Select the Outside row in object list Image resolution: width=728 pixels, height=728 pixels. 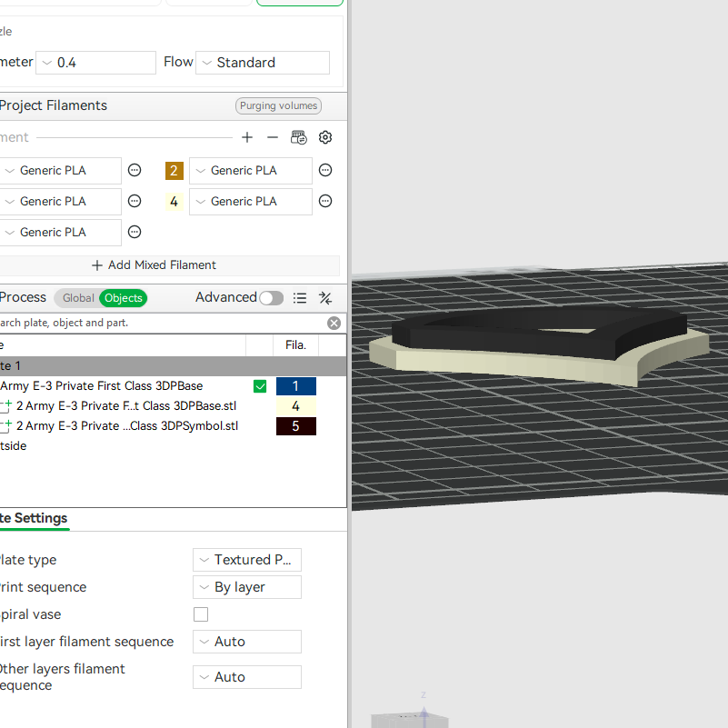14,446
